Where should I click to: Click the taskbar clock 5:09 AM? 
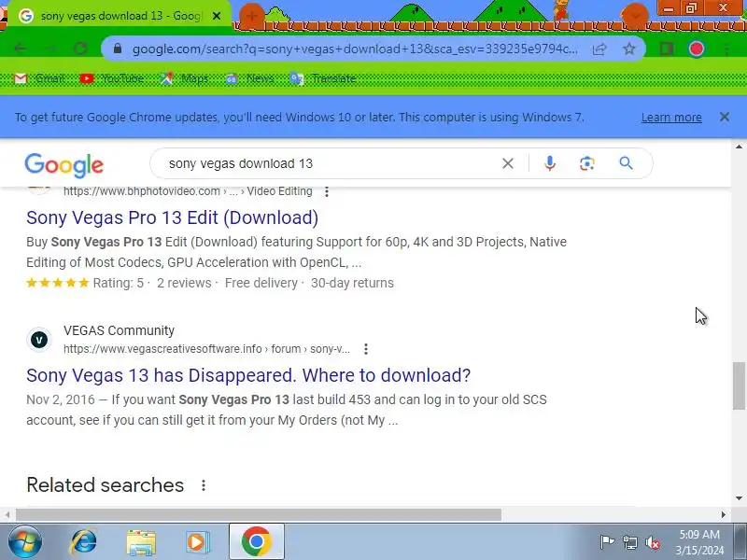pos(699,534)
